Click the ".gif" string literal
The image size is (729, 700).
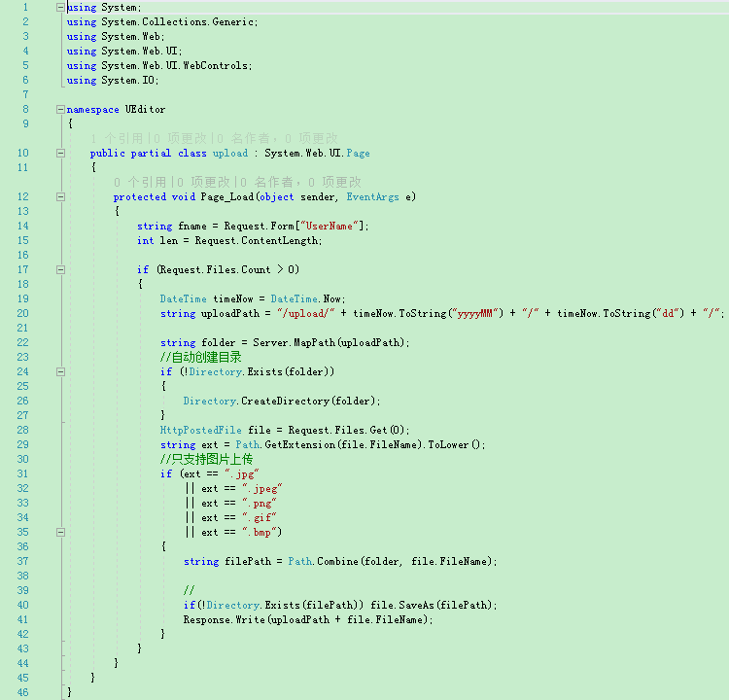coord(259,517)
